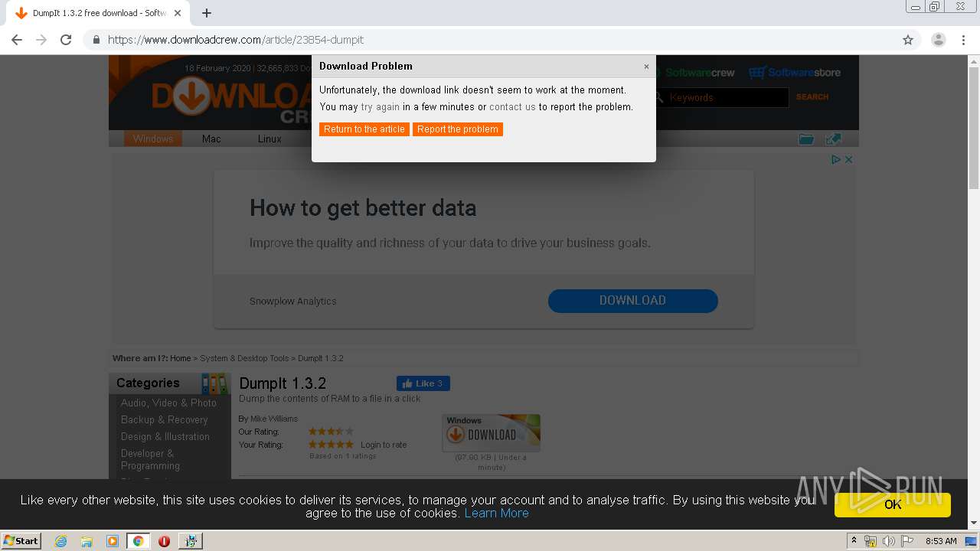
Task: Close the Download Problem dialog
Action: click(x=646, y=67)
